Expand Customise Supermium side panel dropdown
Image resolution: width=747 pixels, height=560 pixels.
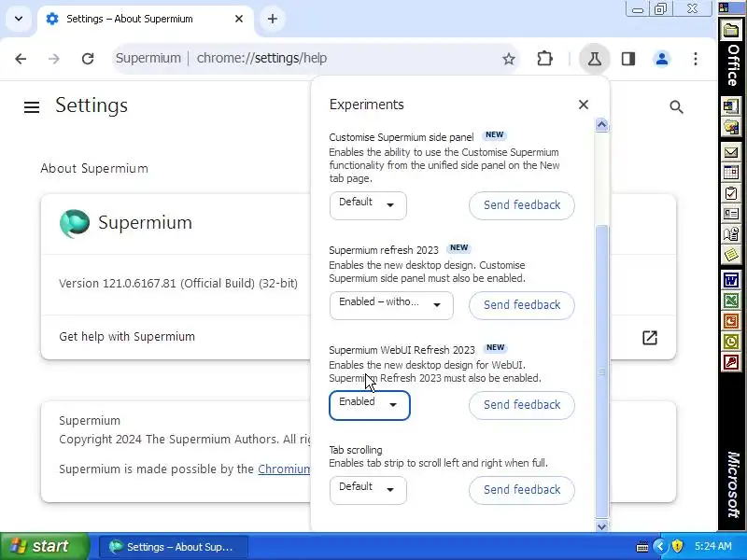click(368, 205)
